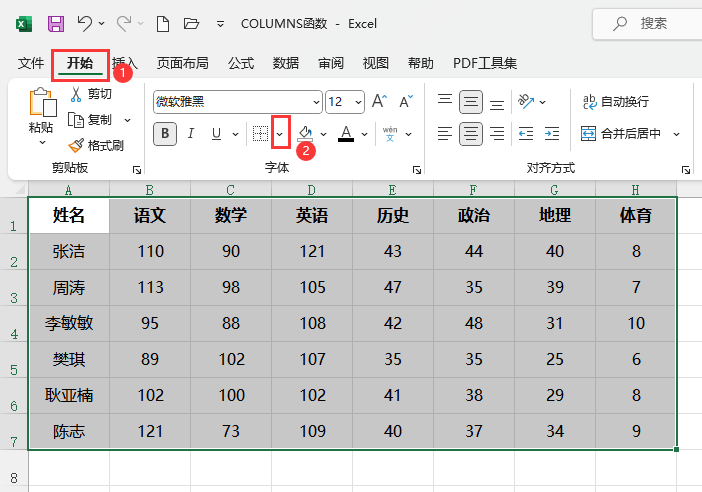Open font settings dialog launcher

coord(417,170)
